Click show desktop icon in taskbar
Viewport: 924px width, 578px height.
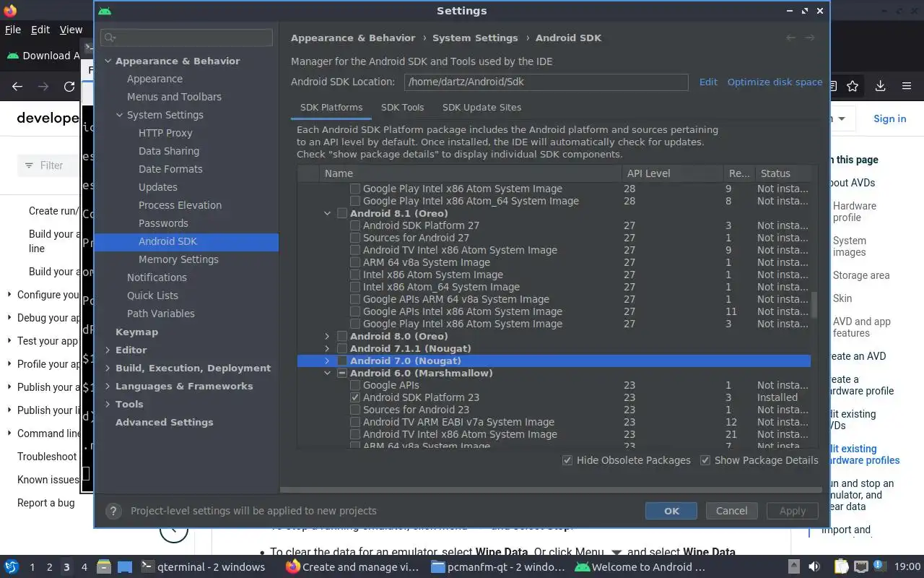coord(125,567)
